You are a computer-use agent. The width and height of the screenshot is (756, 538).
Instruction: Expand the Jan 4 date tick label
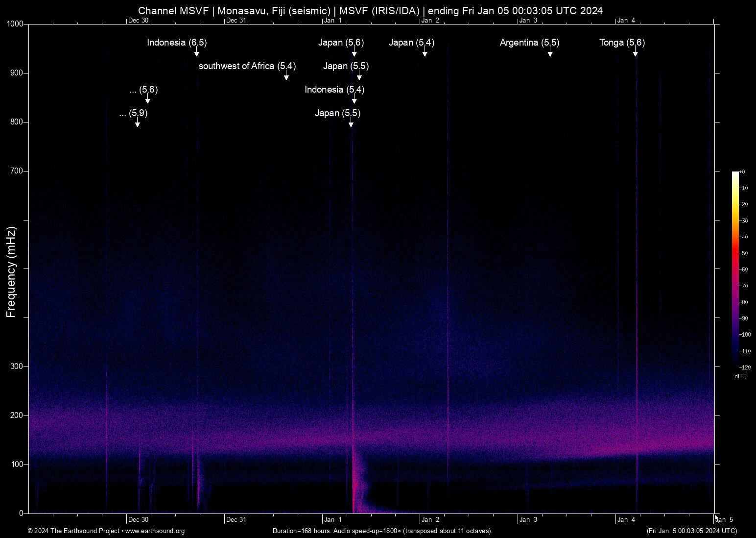point(627,519)
